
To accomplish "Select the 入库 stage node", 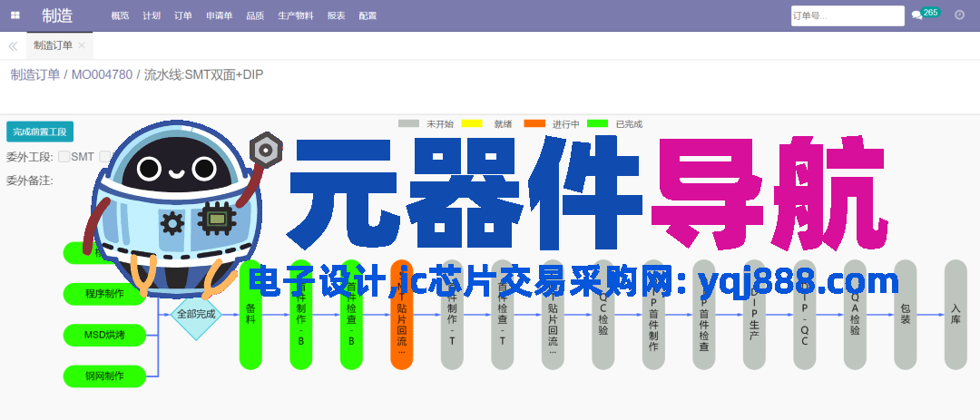I will (955, 315).
